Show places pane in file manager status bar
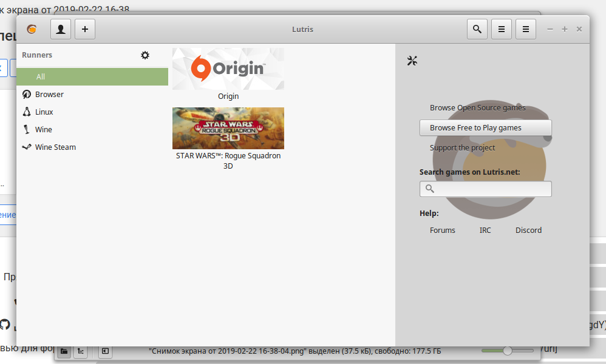Image resolution: width=606 pixels, height=364 pixels. coord(64,351)
